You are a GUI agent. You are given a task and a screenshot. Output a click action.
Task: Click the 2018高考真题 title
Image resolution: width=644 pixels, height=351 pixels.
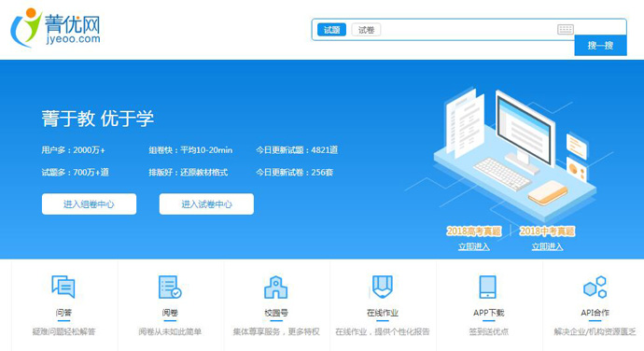pyautogui.click(x=474, y=232)
